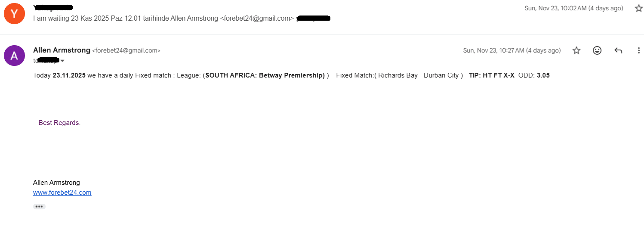Reply to Allen Armstrong's email
This screenshot has height=230, width=644.
(x=618, y=50)
